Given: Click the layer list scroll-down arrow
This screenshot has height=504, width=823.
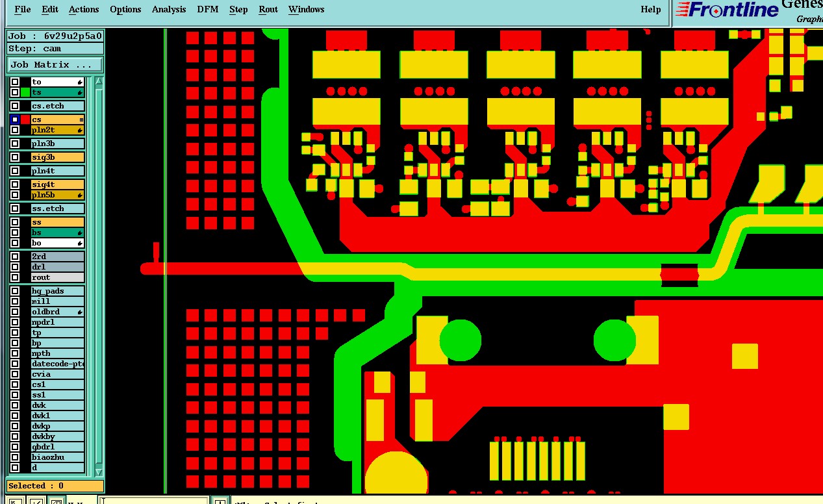Looking at the screenshot, I should click(99, 472).
